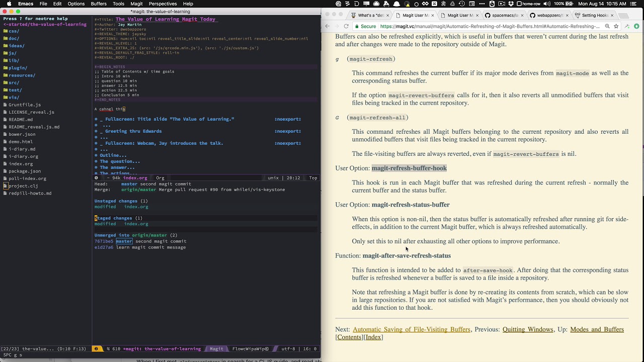Viewport: 644px width, 362px height.
Task: Collapse the Staged changes section
Action: [x=118, y=218]
